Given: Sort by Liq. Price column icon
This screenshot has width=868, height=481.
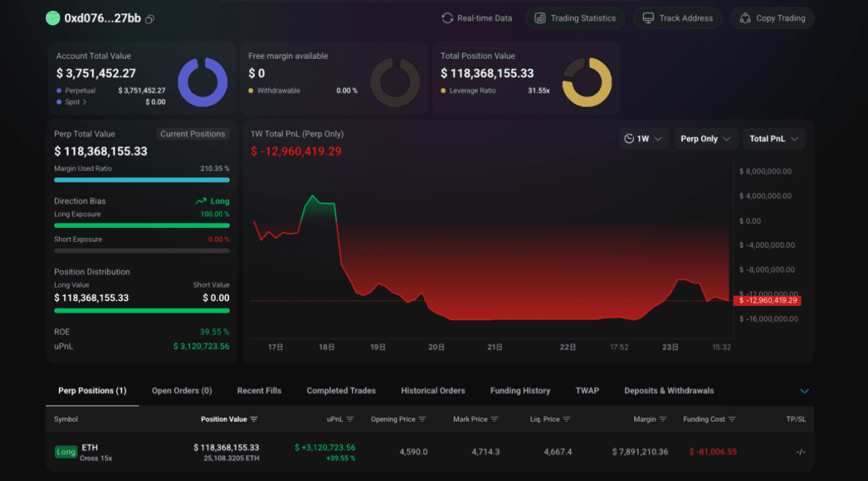Looking at the screenshot, I should [567, 419].
